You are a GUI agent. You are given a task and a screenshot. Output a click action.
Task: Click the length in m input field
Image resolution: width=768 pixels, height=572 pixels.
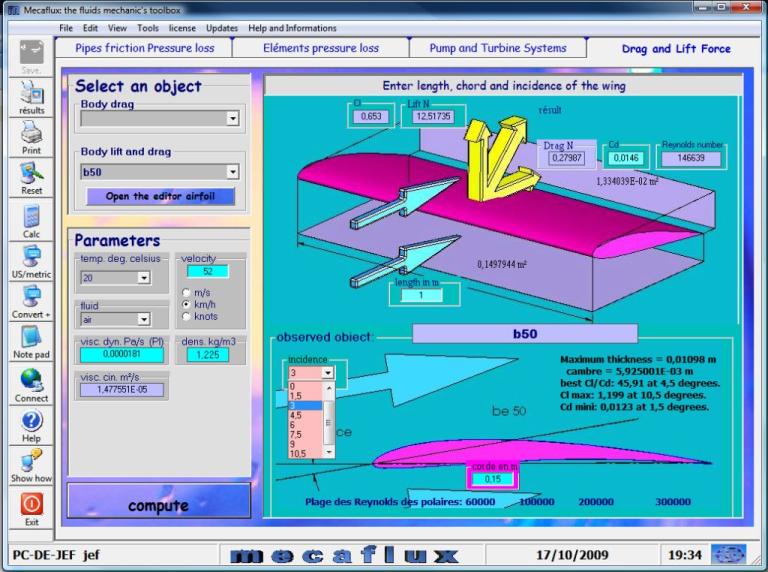pos(421,295)
